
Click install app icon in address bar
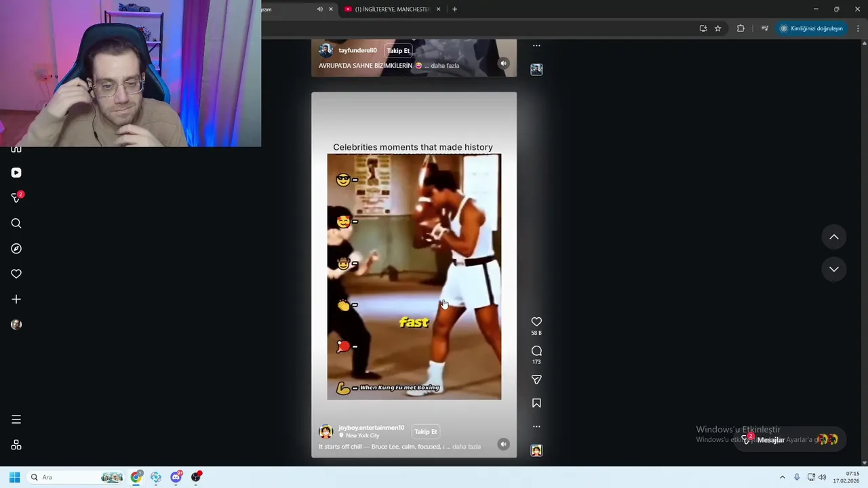pyautogui.click(x=703, y=28)
